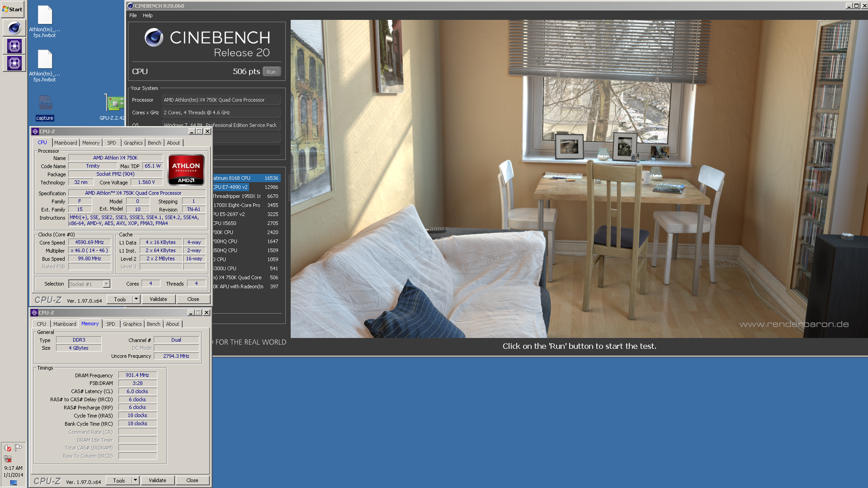Select the Threadripper 1950X ranking row
Viewport: 868px width, 488px height.
pyautogui.click(x=246, y=196)
